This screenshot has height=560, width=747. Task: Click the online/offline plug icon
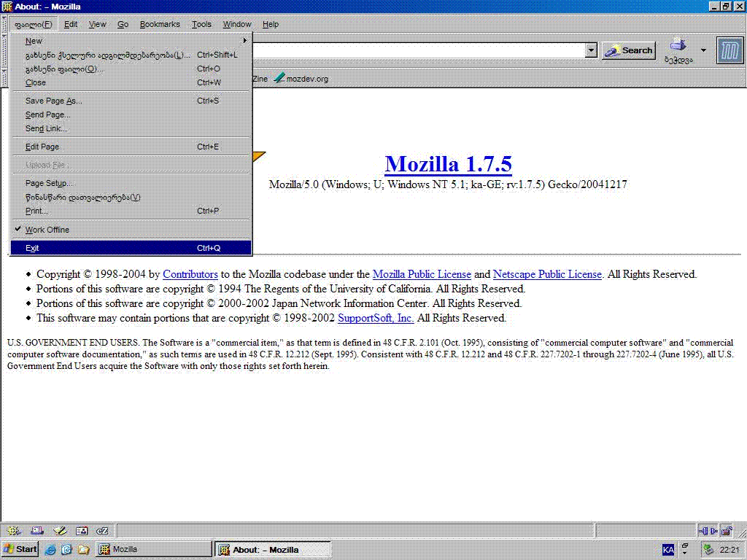coord(708,531)
